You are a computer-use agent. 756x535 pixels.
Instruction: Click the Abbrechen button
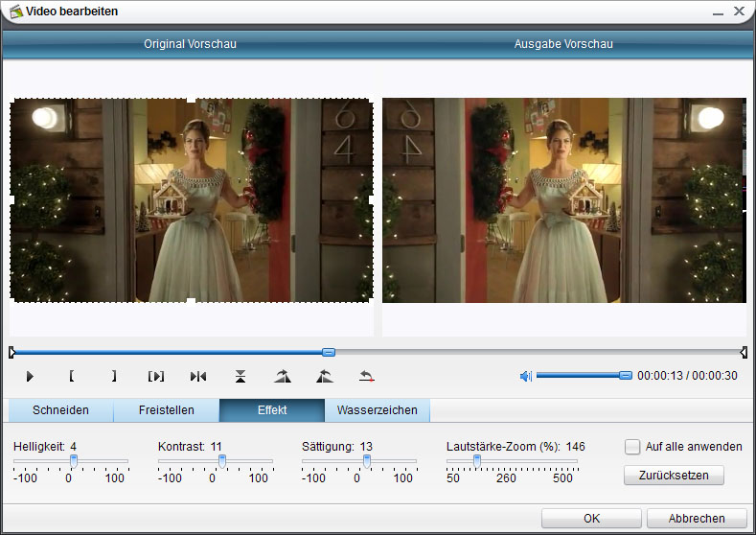coord(697,518)
